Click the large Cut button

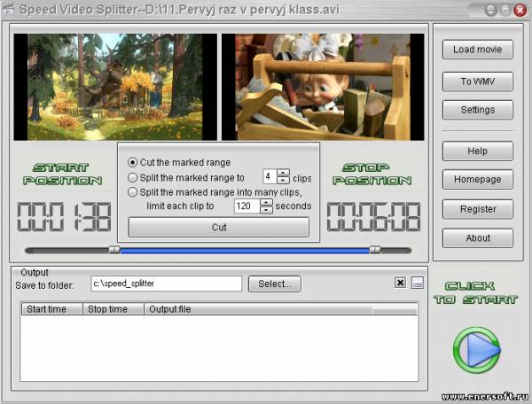(x=219, y=227)
